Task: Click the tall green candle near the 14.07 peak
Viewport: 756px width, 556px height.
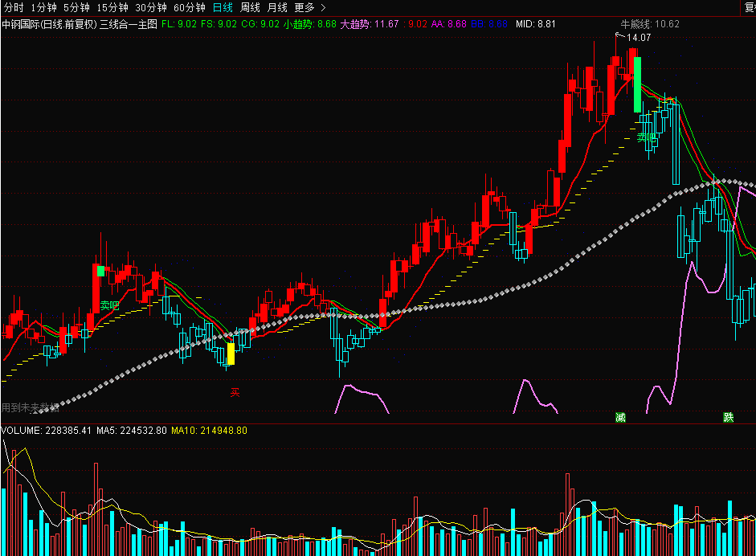Action: [x=637, y=84]
